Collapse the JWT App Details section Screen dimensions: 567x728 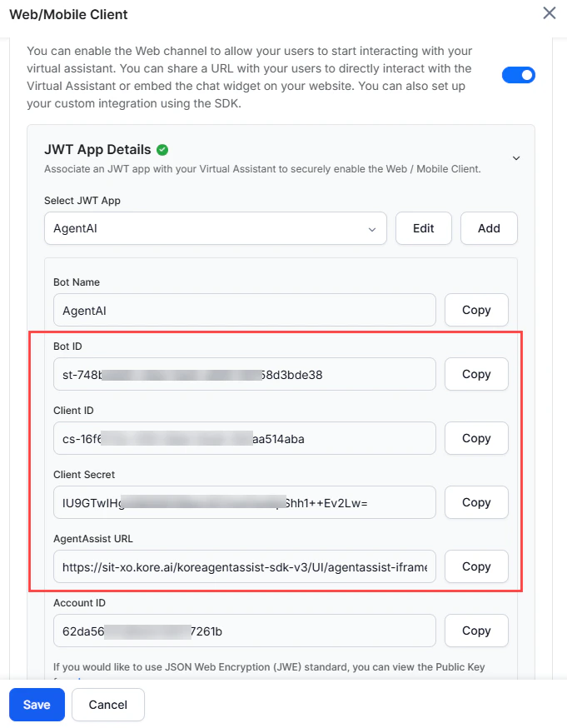[x=516, y=157]
